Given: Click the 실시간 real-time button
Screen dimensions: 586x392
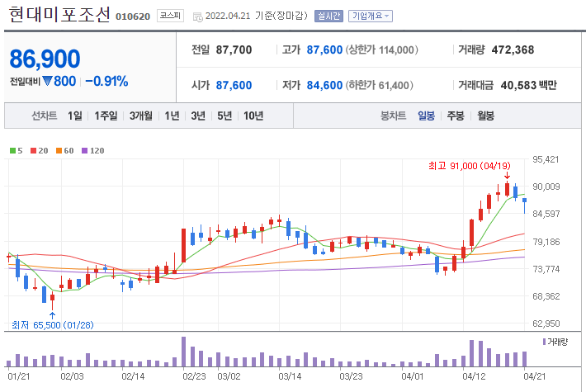Looking at the screenshot, I should 328,16.
